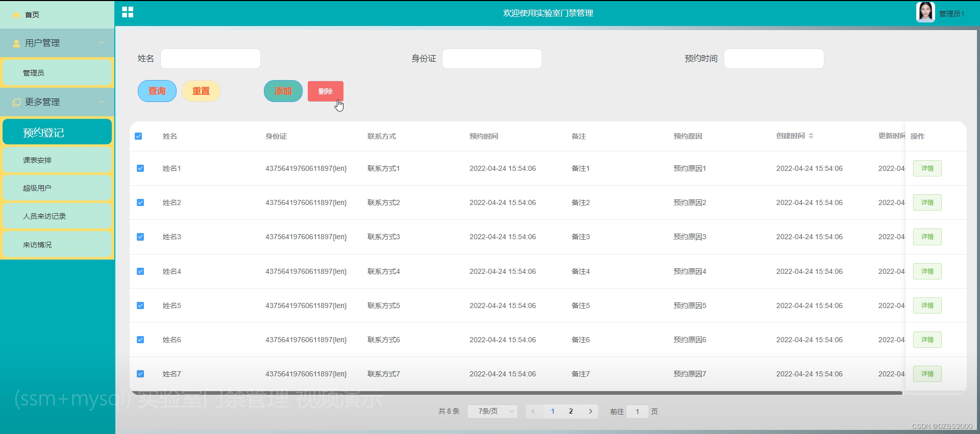Open the 来访情况 menu item
Screen dimensions: 980x434
57,245
